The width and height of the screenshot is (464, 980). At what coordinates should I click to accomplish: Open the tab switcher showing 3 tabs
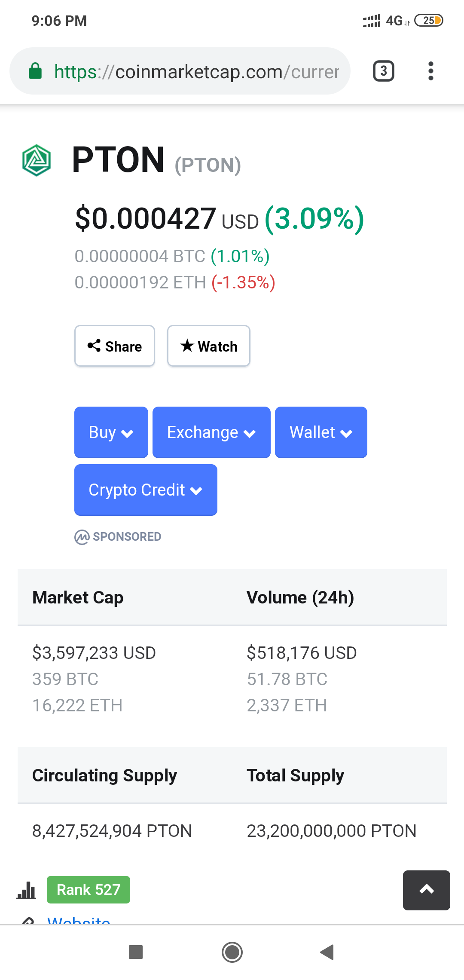[383, 71]
